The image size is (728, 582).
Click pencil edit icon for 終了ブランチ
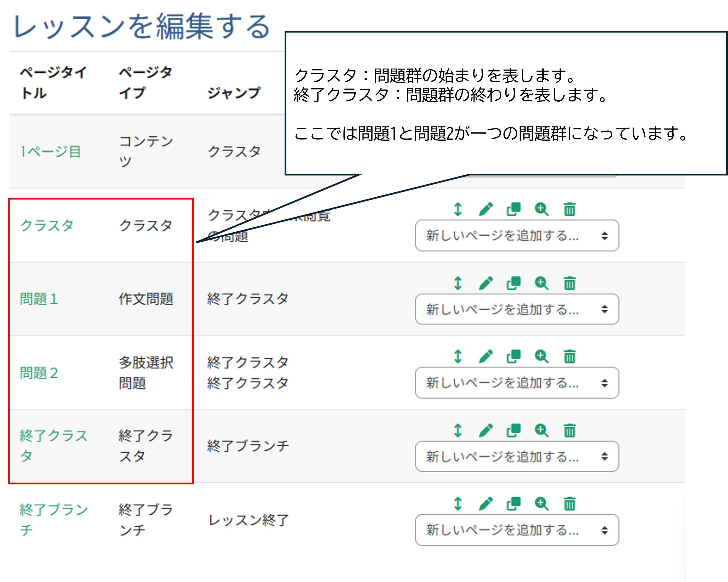(486, 504)
